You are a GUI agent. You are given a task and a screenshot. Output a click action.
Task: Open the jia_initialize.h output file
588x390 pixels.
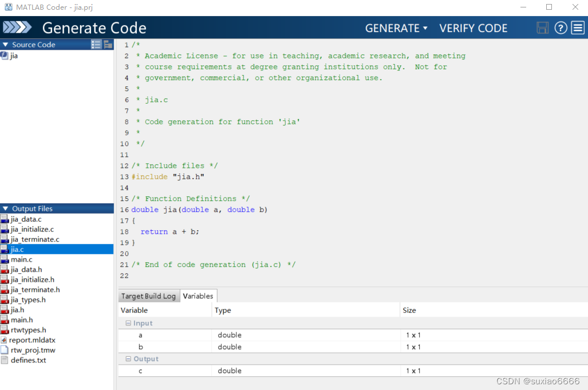click(x=57, y=279)
